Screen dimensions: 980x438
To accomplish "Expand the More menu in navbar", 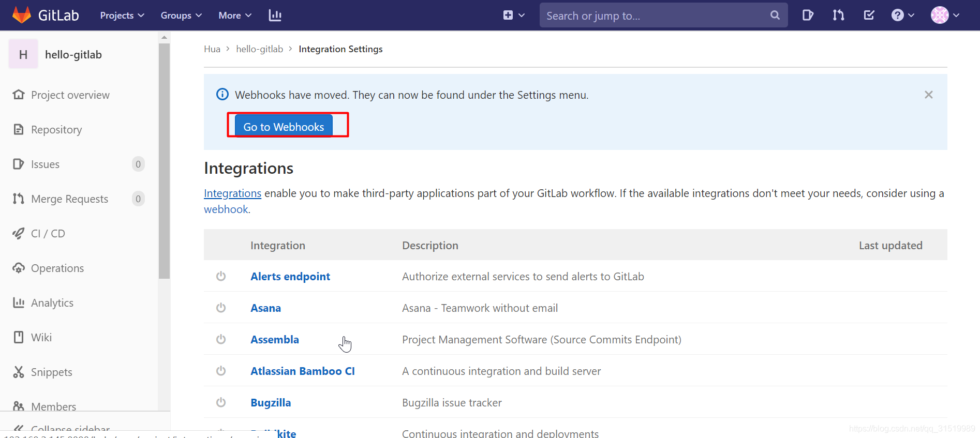I will pyautogui.click(x=235, y=16).
